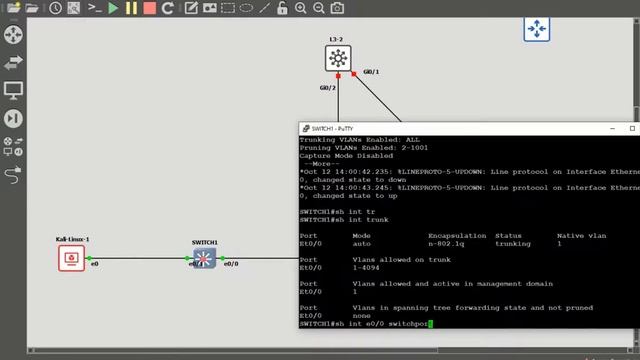
Task: Click the Gi0/2 interface label
Action: point(328,88)
